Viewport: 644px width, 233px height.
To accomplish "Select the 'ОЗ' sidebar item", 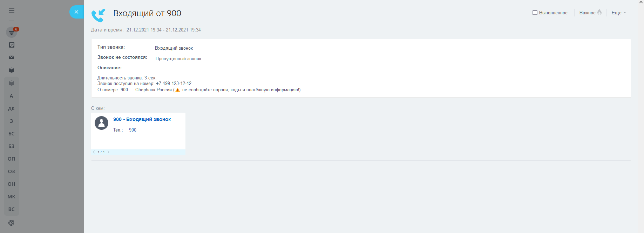I will [12, 171].
